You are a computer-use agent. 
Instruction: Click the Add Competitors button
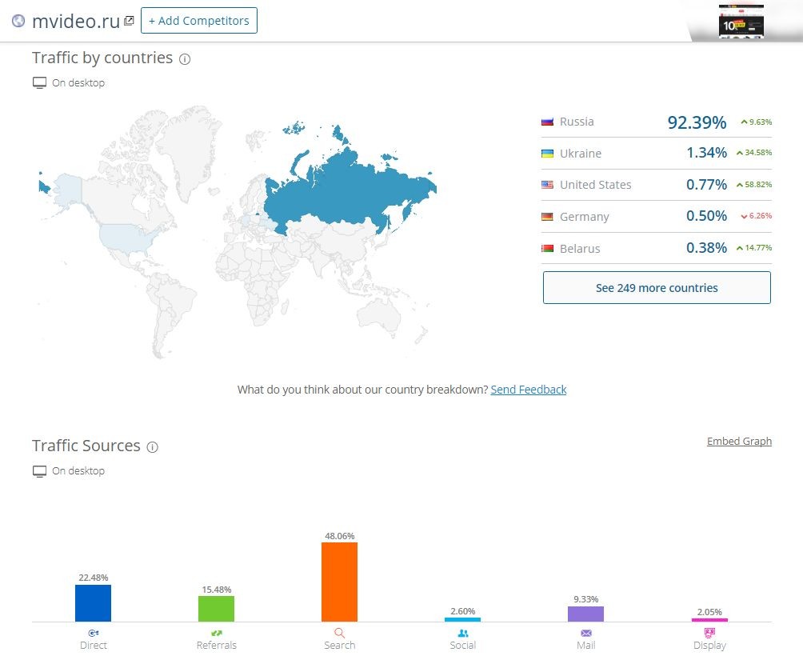(198, 21)
